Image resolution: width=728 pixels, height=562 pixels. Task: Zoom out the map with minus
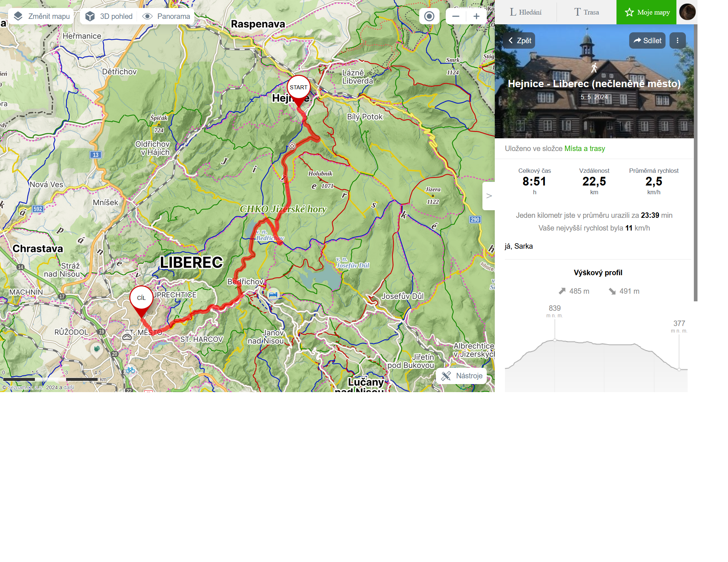coord(456,16)
